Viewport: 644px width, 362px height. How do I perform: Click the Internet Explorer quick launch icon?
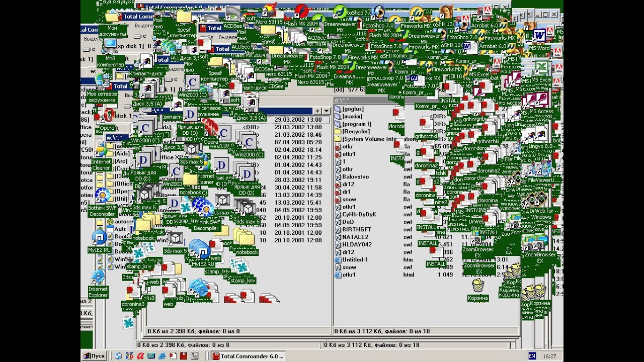click(162, 356)
